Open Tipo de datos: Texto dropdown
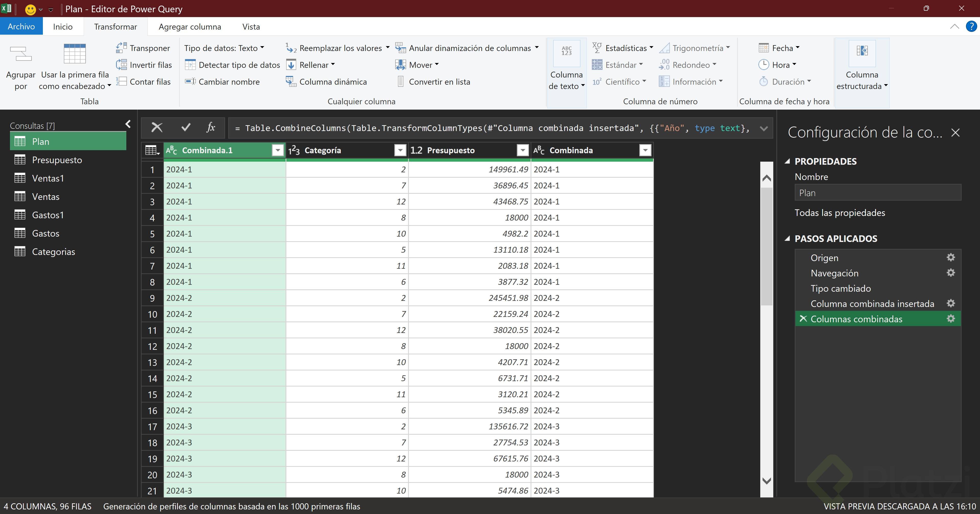 point(224,48)
